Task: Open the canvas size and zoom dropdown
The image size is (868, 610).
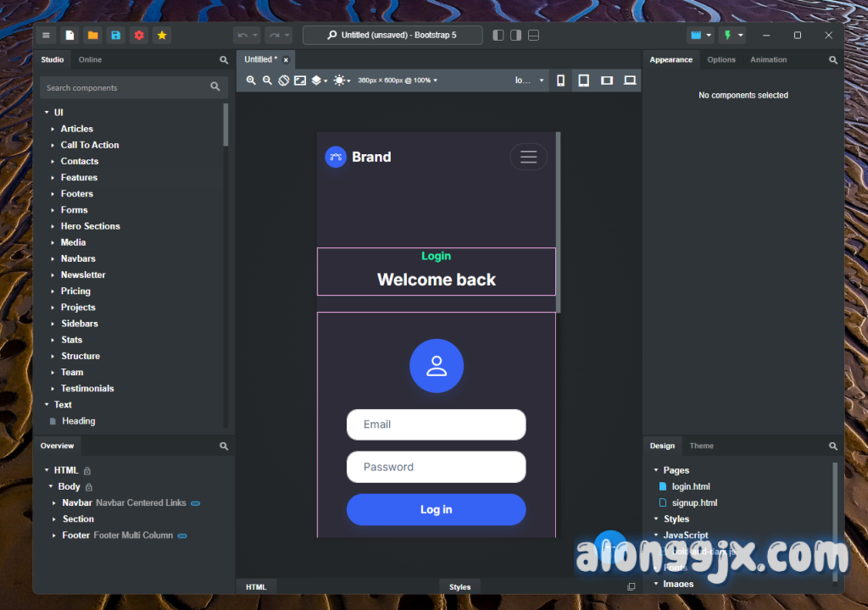Action: [398, 80]
